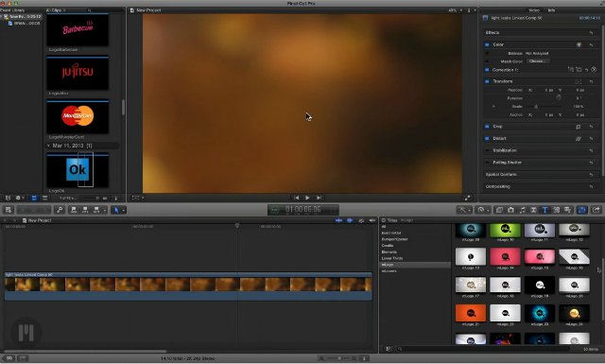Switch to the Video inspector tab
Image resolution: width=605 pixels, height=364 pixels.
tap(534, 10)
